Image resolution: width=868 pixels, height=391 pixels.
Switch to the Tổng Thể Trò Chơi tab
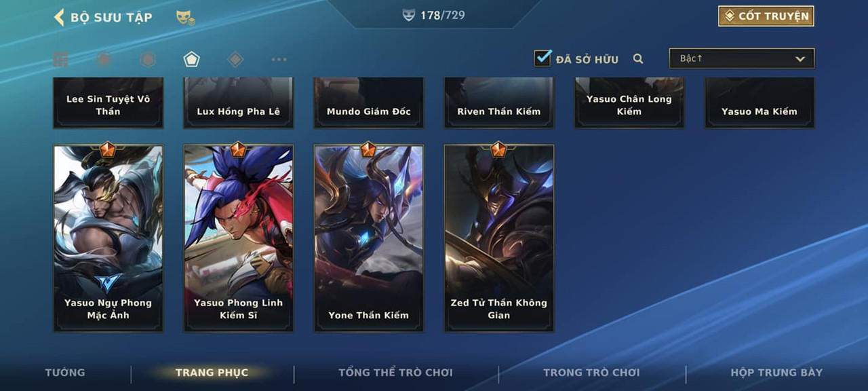tap(395, 373)
